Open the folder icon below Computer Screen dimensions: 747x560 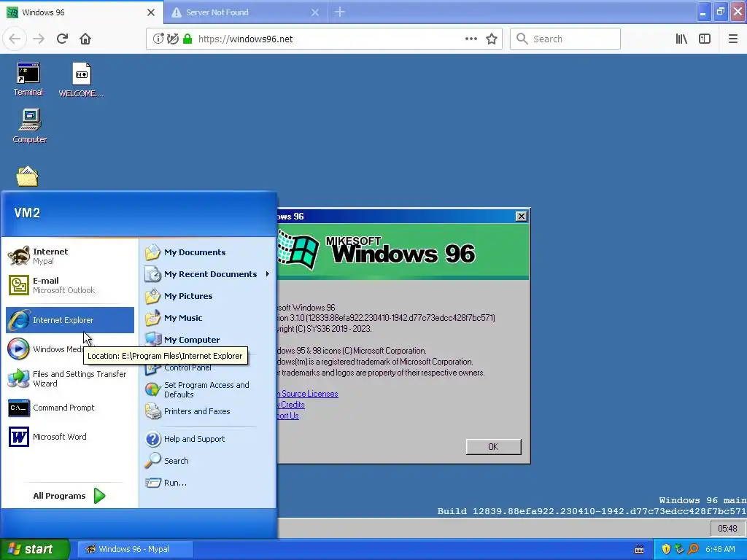click(x=27, y=176)
